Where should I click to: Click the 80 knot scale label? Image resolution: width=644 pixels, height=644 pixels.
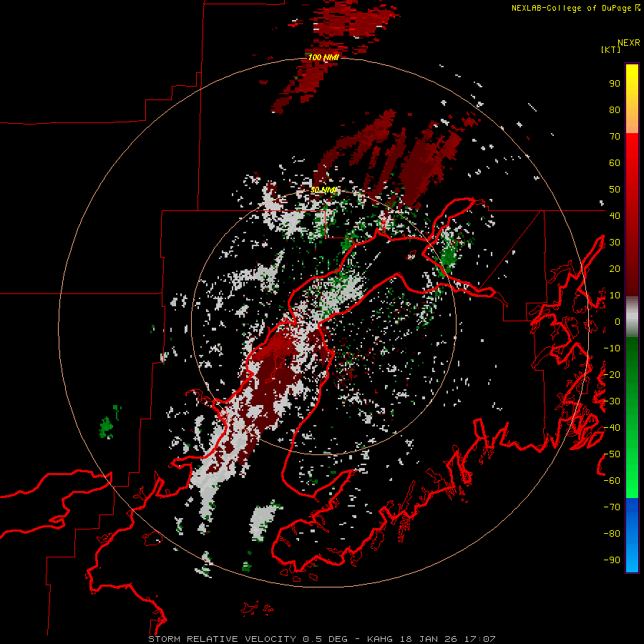pyautogui.click(x=615, y=110)
